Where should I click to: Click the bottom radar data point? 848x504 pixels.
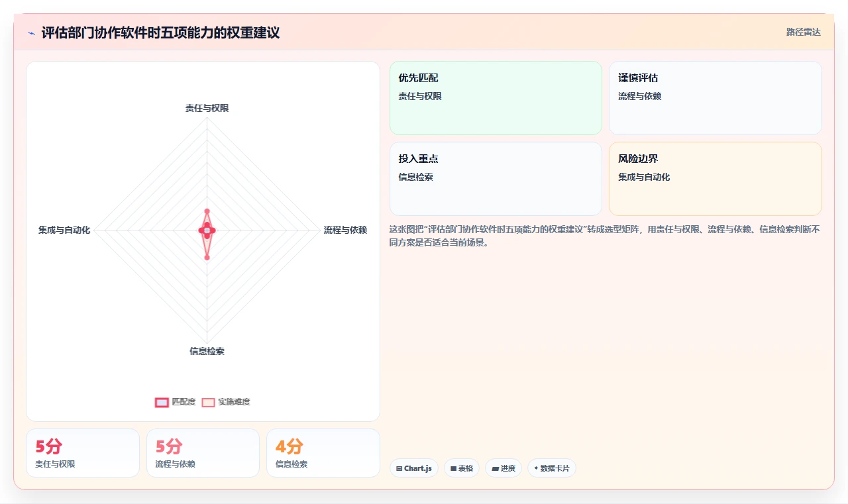207,258
